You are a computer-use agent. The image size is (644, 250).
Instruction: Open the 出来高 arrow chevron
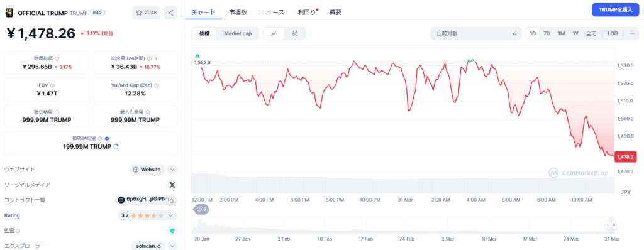coord(156,58)
